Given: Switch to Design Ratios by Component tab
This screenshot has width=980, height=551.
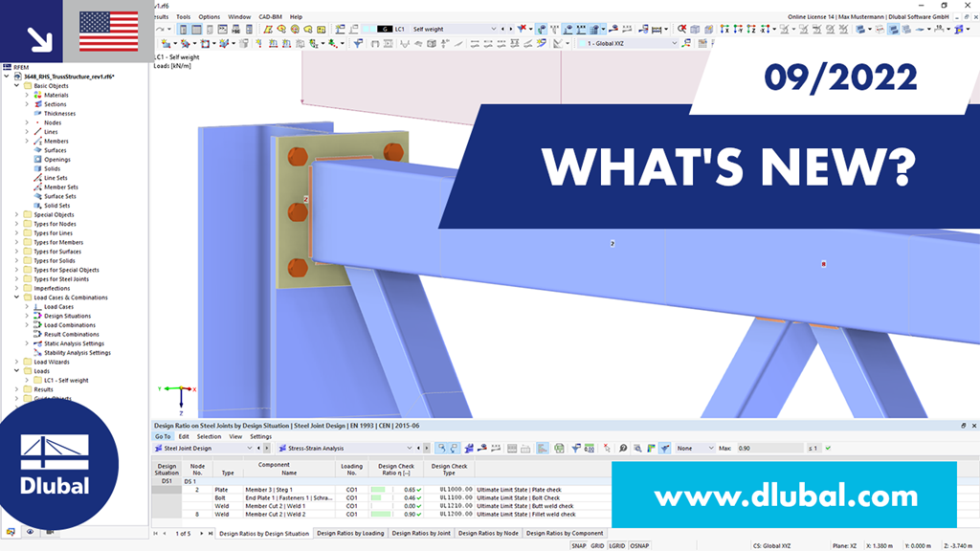Looking at the screenshot, I should (x=565, y=534).
